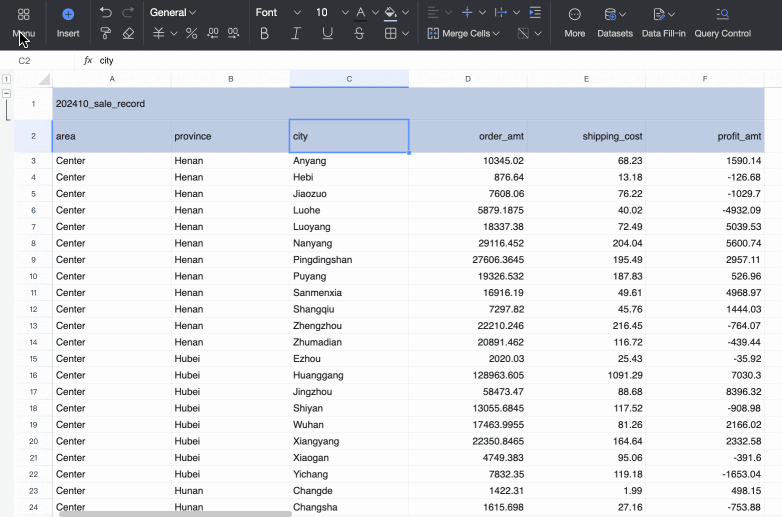
Task: Toggle underline formatting
Action: tap(328, 33)
